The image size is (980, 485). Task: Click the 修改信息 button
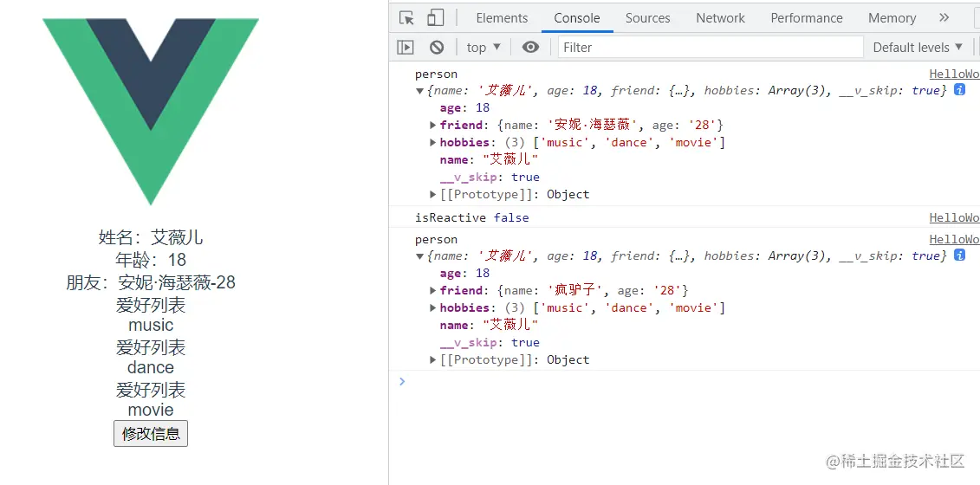point(151,434)
